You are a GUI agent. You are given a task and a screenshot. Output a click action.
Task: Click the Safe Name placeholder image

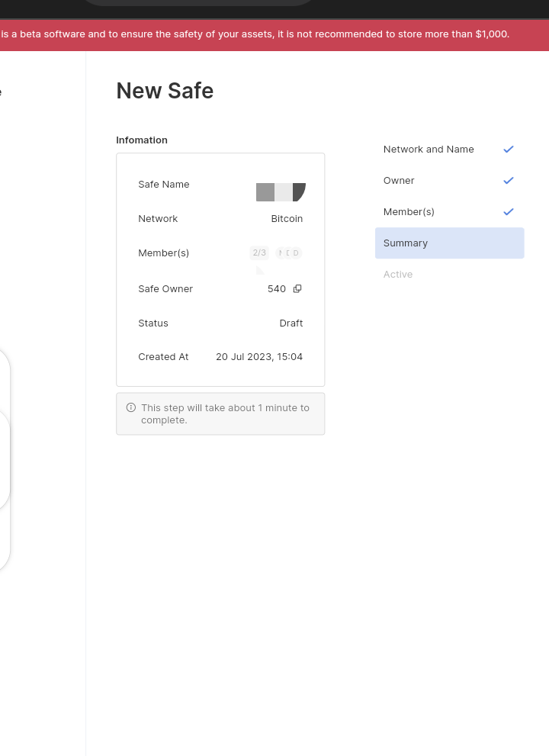click(x=281, y=192)
